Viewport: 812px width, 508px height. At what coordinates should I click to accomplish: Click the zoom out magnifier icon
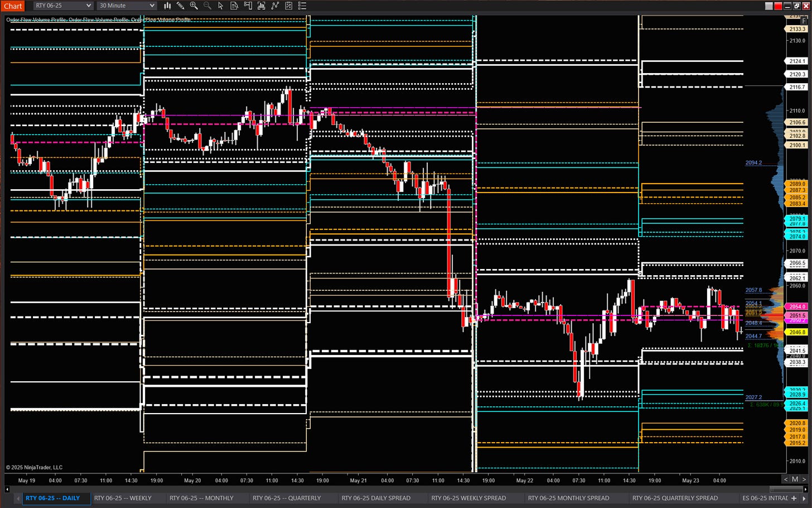coord(207,6)
